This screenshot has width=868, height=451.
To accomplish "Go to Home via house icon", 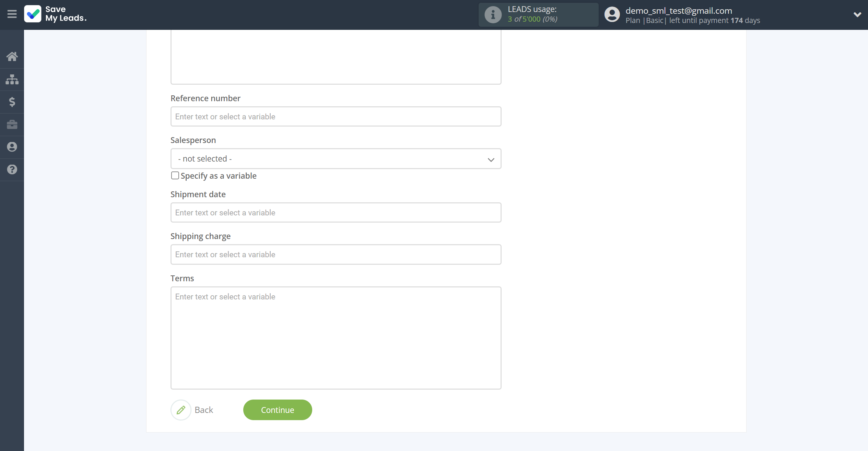I will 12,56.
